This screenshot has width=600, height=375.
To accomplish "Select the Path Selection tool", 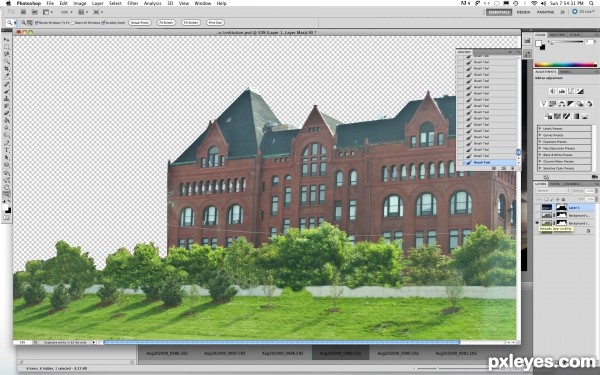I will pos(7,158).
